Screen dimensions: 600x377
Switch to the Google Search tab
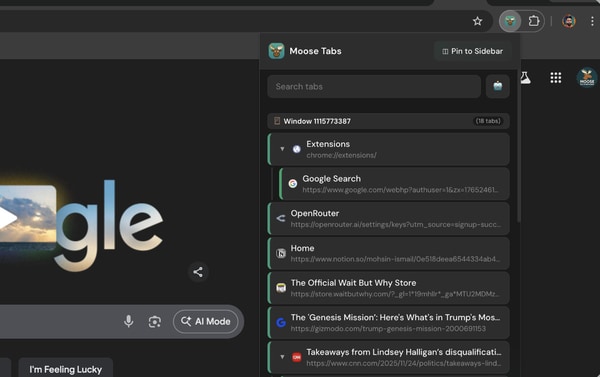tap(394, 184)
